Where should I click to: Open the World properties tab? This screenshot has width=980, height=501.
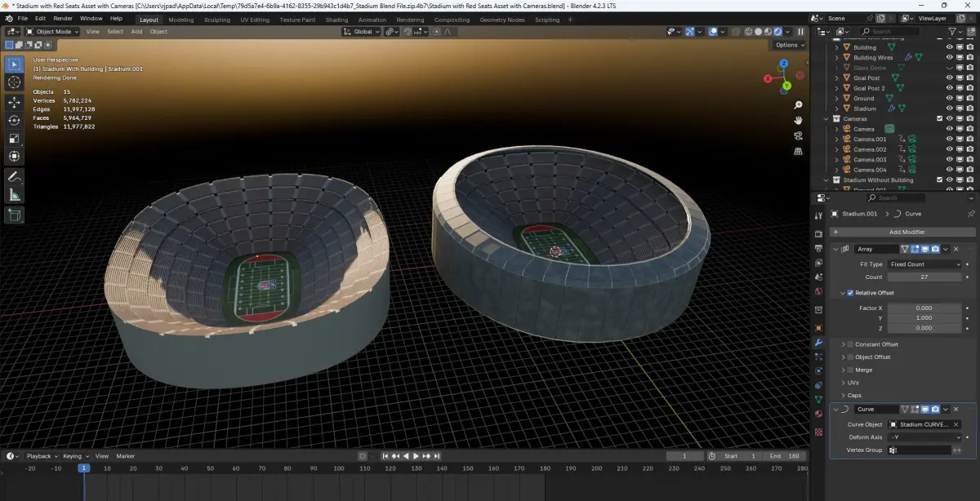pyautogui.click(x=818, y=291)
